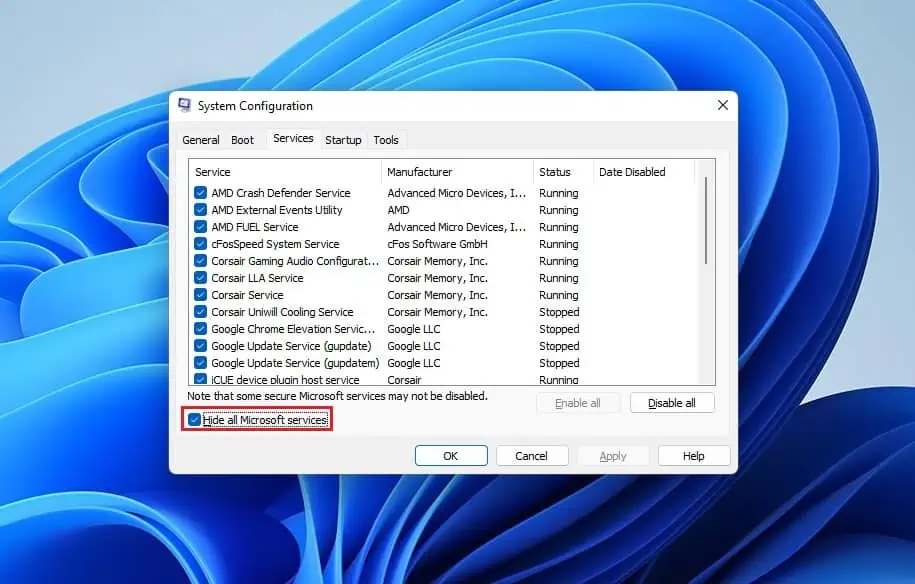
Task: Disable the Corsair LLA Service checkbox
Action: 199,277
